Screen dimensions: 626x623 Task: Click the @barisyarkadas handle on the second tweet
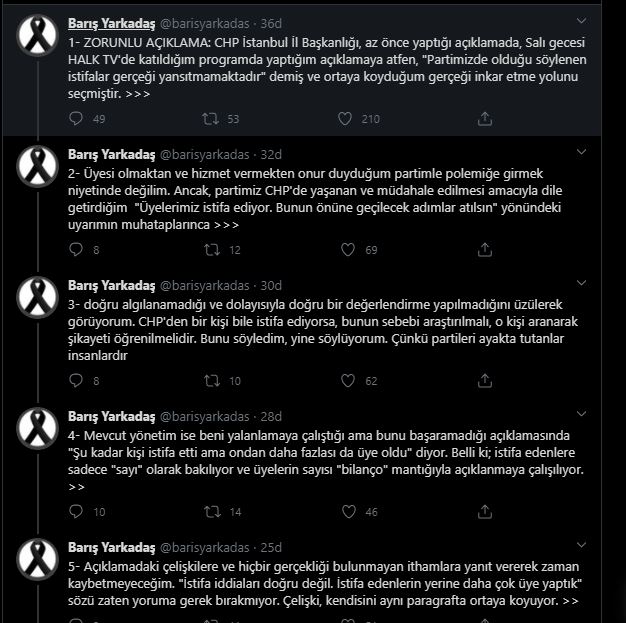[x=207, y=153]
